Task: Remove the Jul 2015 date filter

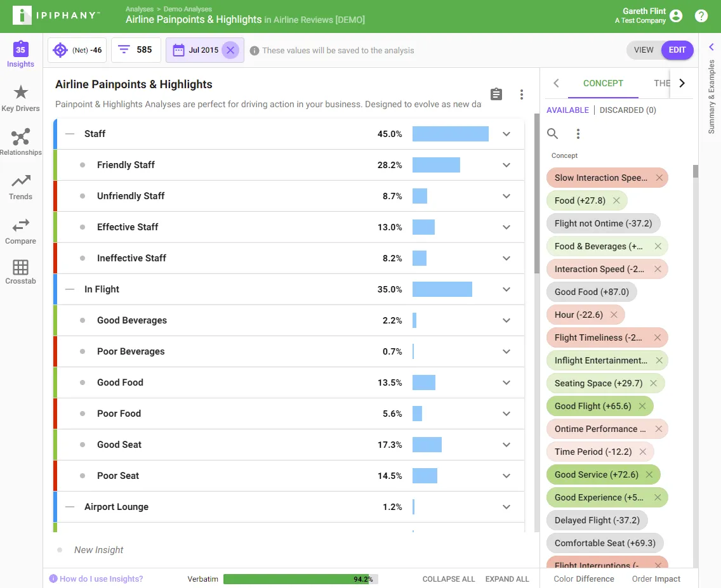Action: [230, 50]
